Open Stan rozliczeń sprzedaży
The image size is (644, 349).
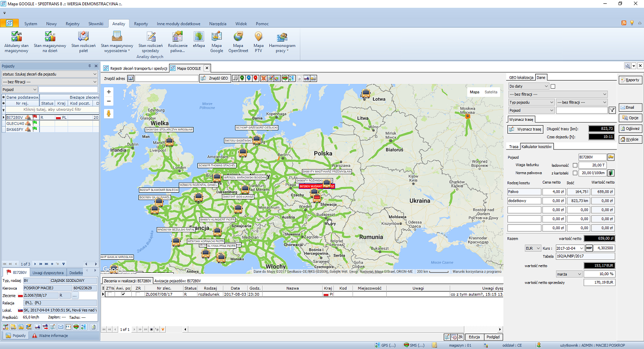click(x=149, y=41)
